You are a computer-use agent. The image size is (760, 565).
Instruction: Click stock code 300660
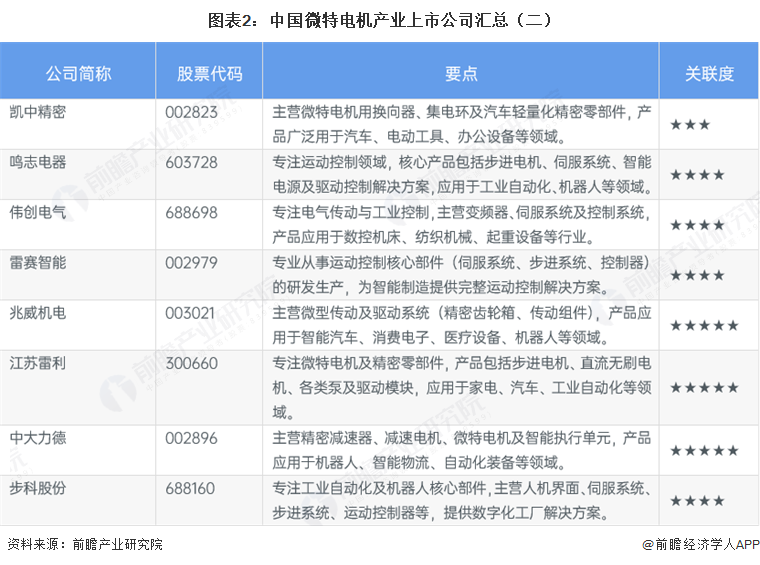(191, 363)
